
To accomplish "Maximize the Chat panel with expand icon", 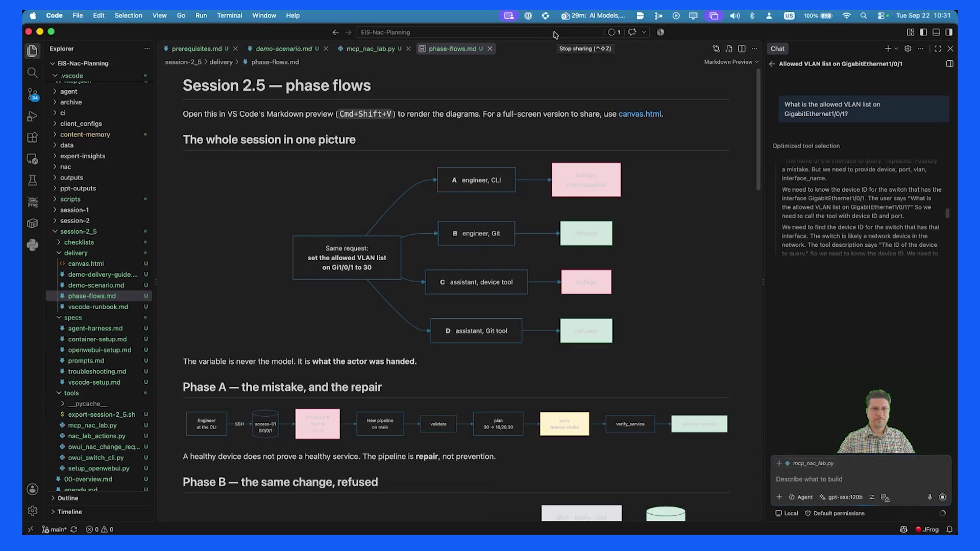I will [x=938, y=48].
